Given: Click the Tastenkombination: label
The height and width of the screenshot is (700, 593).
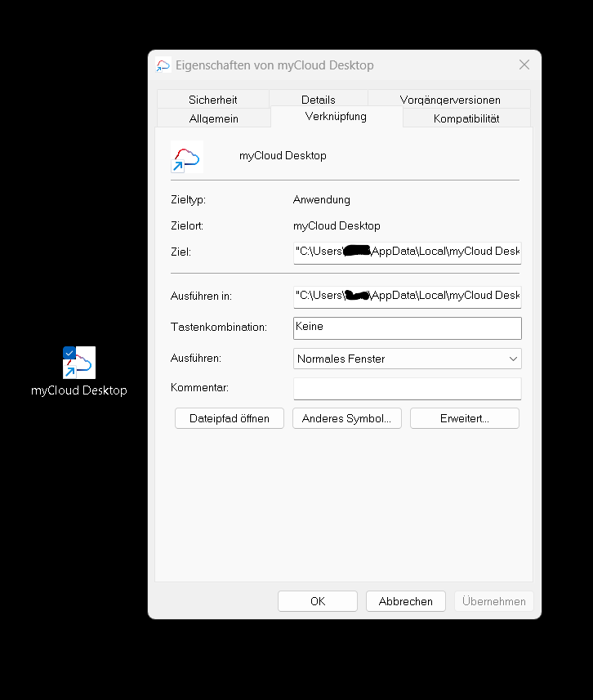Looking at the screenshot, I should (219, 328).
